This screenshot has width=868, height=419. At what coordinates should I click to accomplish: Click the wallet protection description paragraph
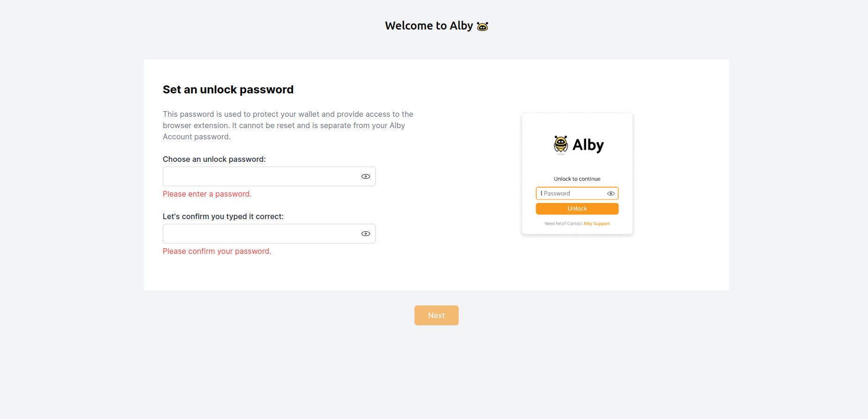pyautogui.click(x=287, y=125)
